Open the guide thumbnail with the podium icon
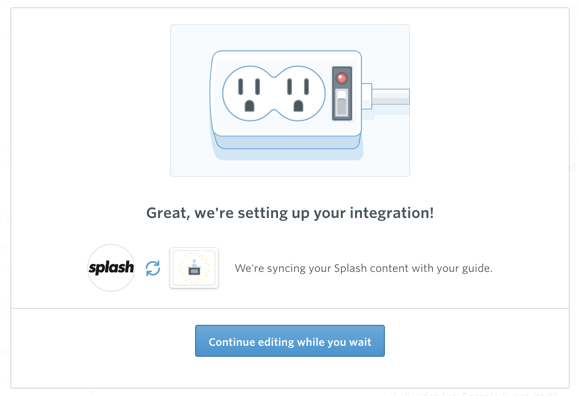This screenshot has width=579, height=396. [194, 268]
